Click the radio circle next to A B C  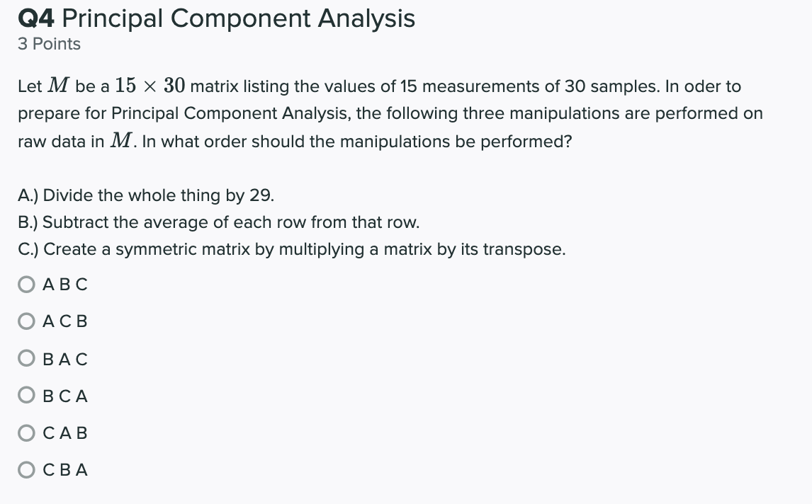(x=26, y=284)
